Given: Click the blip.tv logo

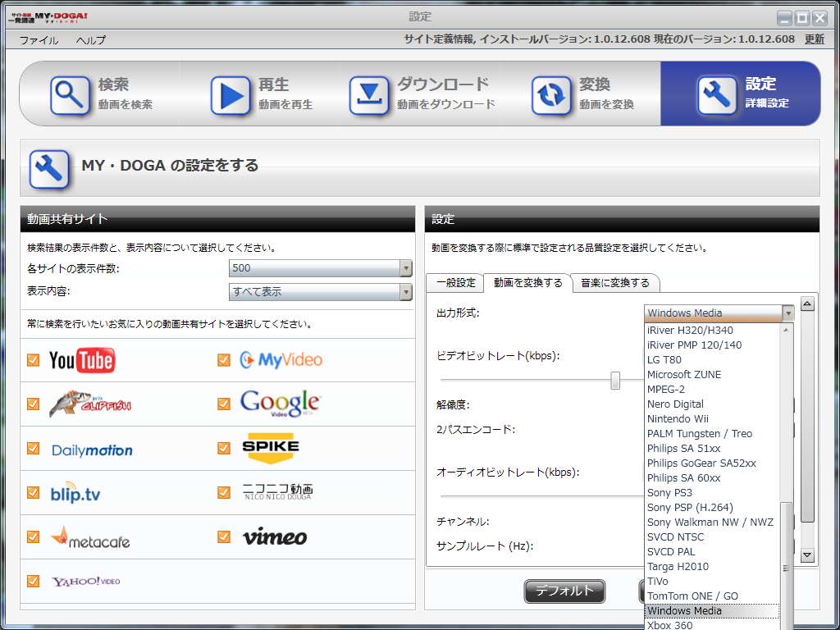Looking at the screenshot, I should click(75, 493).
